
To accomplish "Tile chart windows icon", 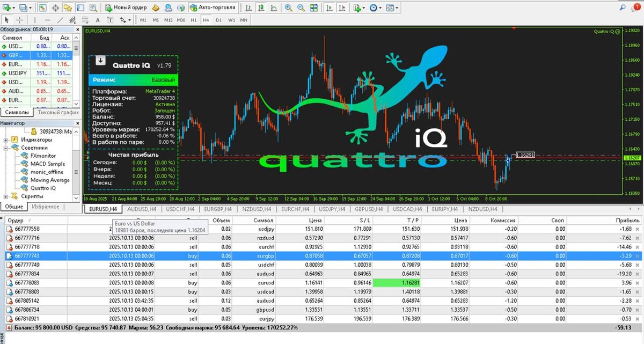I will [313, 8].
